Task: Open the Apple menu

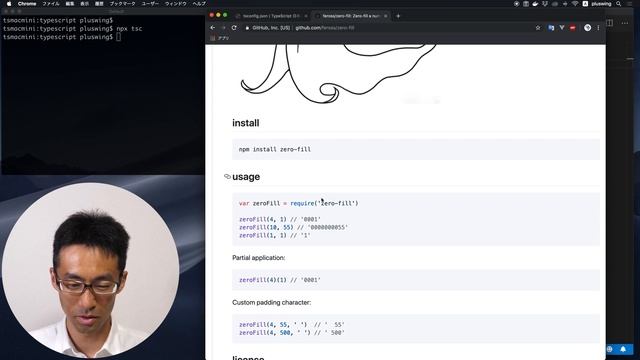Action: 9,4
